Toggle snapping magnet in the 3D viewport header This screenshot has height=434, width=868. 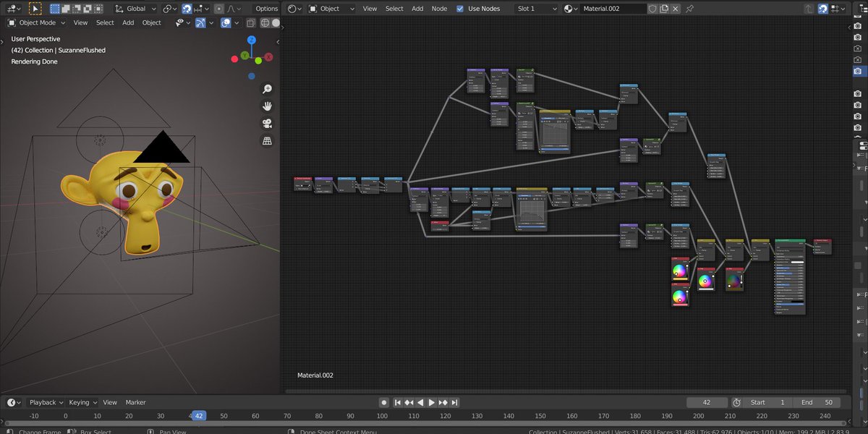pos(187,9)
